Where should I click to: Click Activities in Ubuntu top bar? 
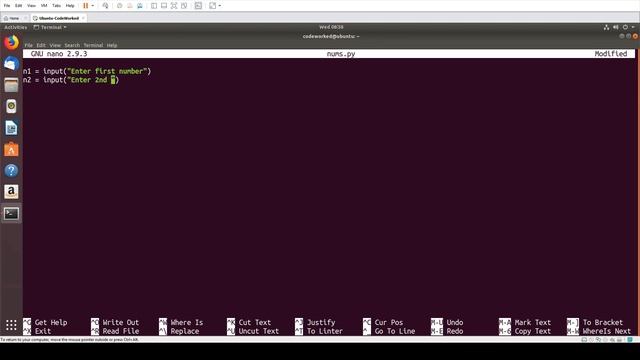tap(16, 27)
